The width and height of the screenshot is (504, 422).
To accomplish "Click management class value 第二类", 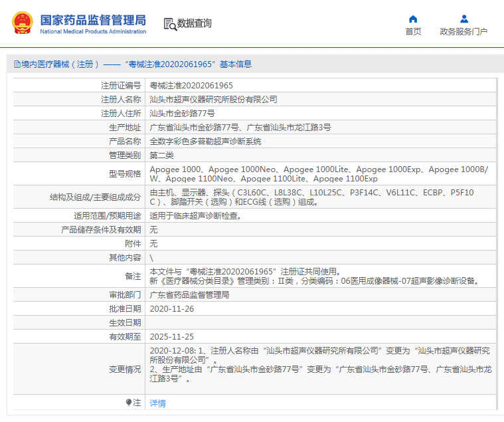I will [161, 156].
